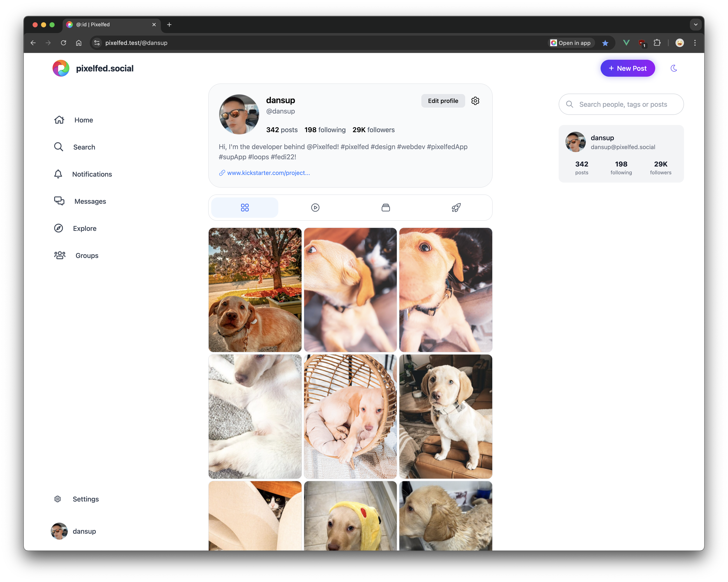This screenshot has width=728, height=582.
Task: Switch to the collections tab
Action: [386, 208]
